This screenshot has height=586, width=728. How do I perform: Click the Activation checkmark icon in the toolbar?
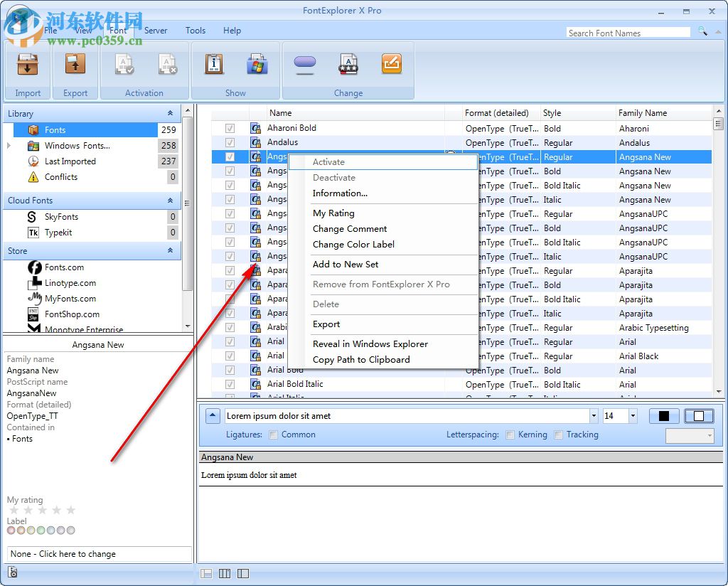point(124,64)
